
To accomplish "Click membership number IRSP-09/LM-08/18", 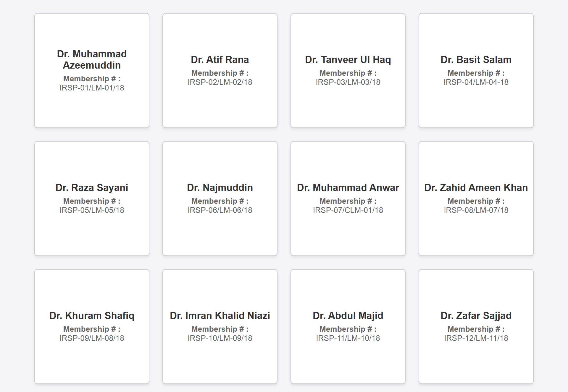I will pos(92,338).
